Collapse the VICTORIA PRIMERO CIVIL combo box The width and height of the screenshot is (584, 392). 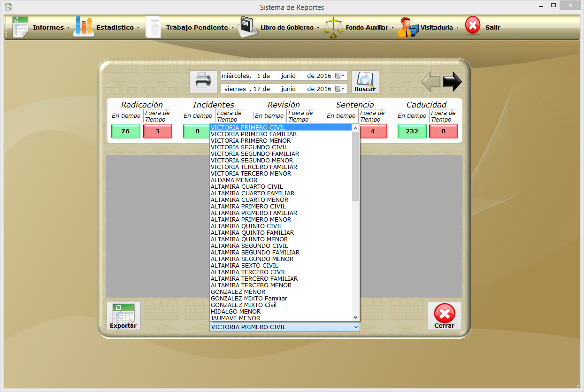pyautogui.click(x=355, y=327)
